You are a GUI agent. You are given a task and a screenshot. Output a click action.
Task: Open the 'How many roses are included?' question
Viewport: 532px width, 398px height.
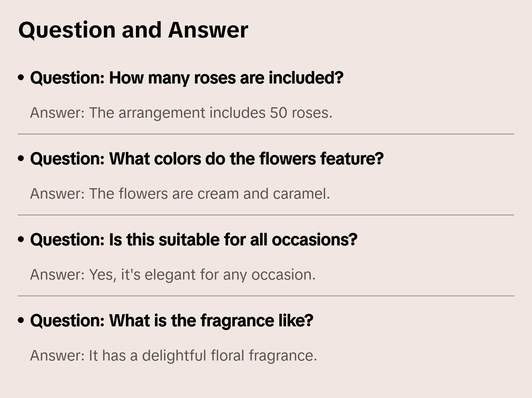186,78
